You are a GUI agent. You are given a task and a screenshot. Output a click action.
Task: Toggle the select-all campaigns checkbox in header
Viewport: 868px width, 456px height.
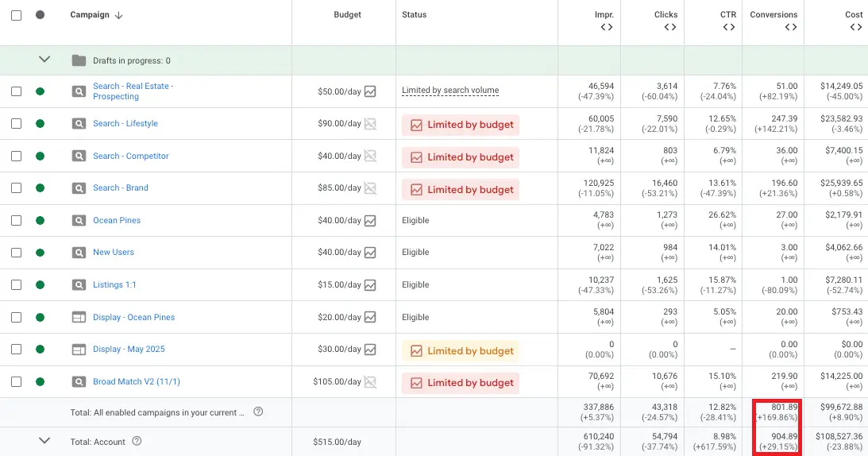(17, 15)
